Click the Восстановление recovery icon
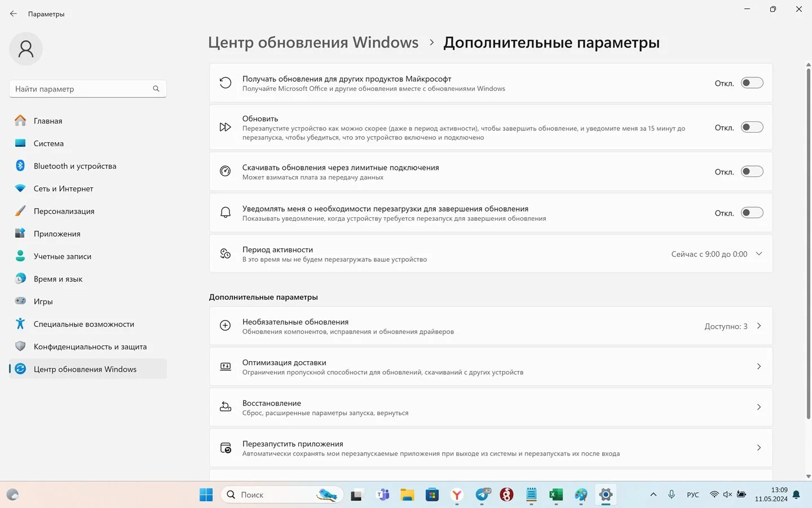The width and height of the screenshot is (812, 508). [x=225, y=407]
